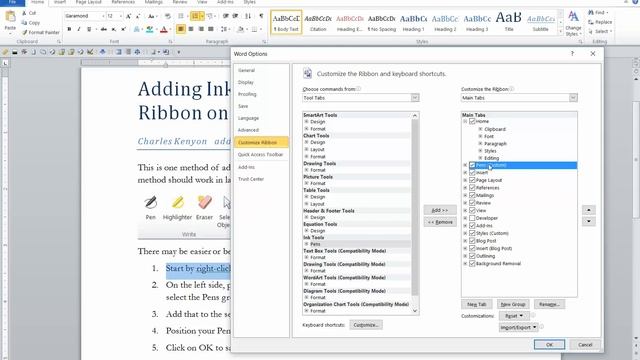Viewport: 640px width, 360px height.
Task: Open the Trust Center category
Action: [x=251, y=179]
